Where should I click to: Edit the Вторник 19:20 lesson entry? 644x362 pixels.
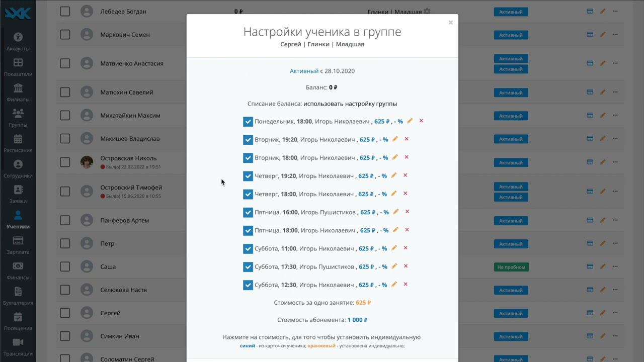(395, 139)
